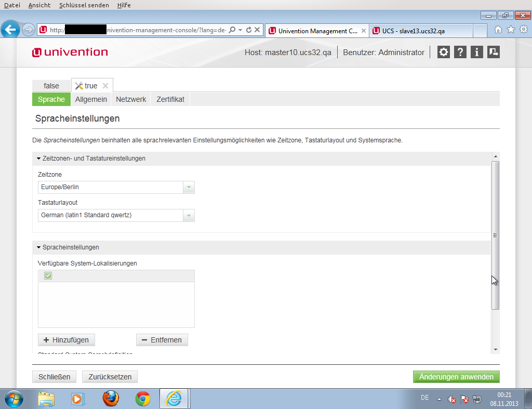
Task: Open the Ansicht menu
Action: [39, 5]
